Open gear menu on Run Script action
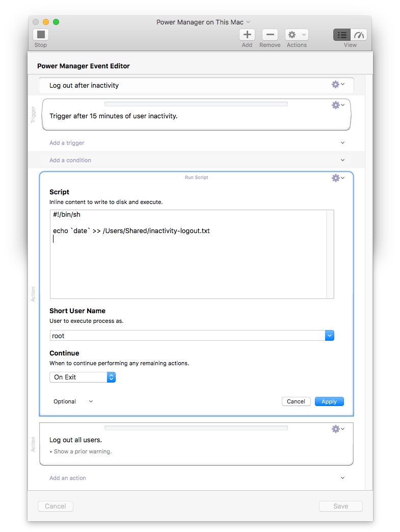Image resolution: width=400 pixels, height=532 pixels. click(338, 178)
